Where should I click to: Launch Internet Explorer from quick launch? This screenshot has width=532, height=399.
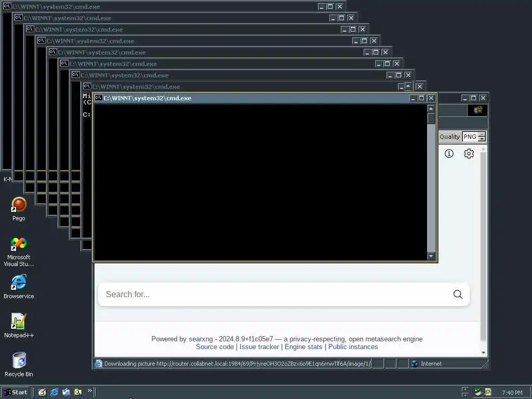(54, 392)
